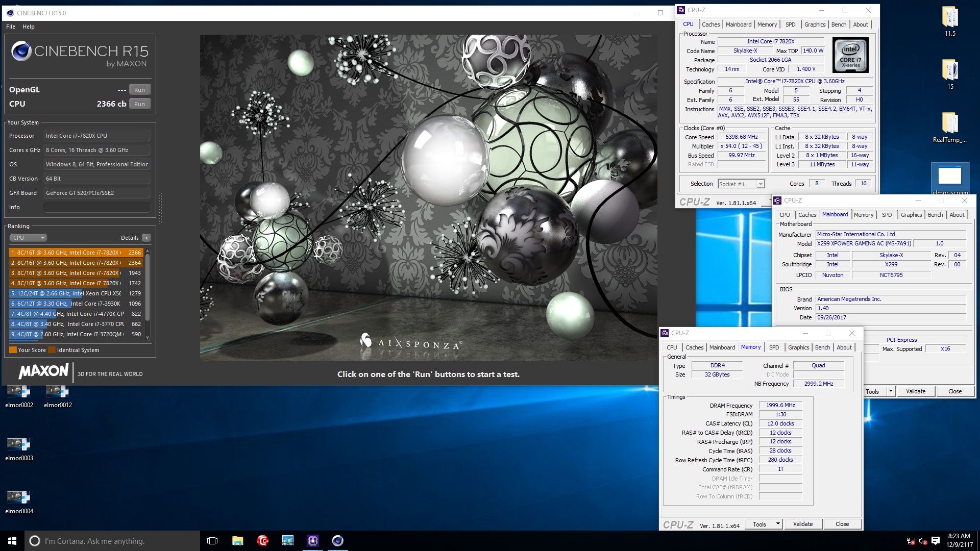
Task: Open the Windows Start menu
Action: [x=12, y=541]
